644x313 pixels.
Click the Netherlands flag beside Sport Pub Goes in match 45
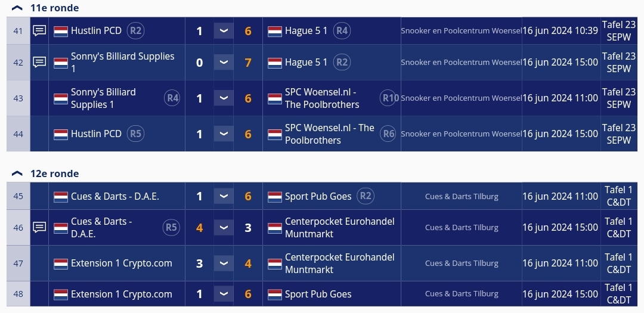pyautogui.click(x=275, y=197)
